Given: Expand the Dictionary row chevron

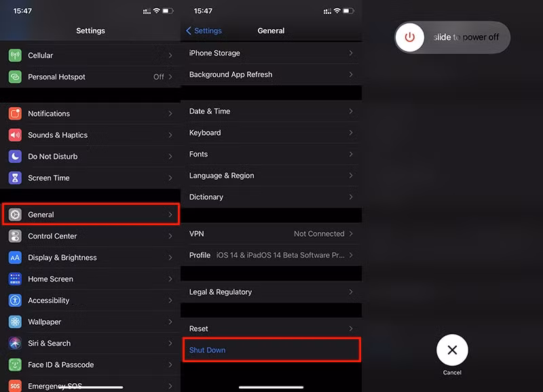Looking at the screenshot, I should 351,197.
